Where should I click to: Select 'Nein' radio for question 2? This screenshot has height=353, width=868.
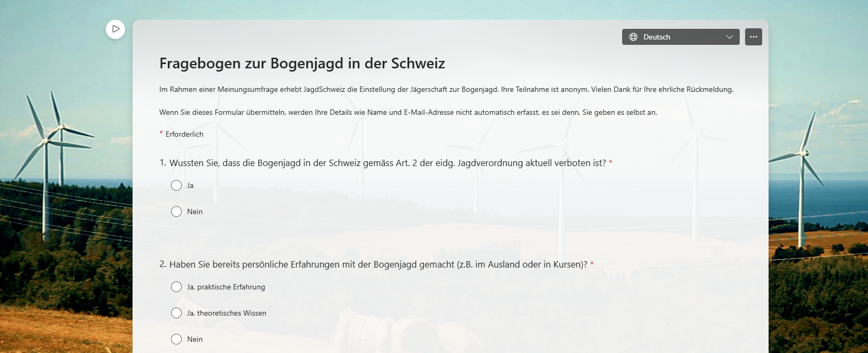click(x=176, y=339)
